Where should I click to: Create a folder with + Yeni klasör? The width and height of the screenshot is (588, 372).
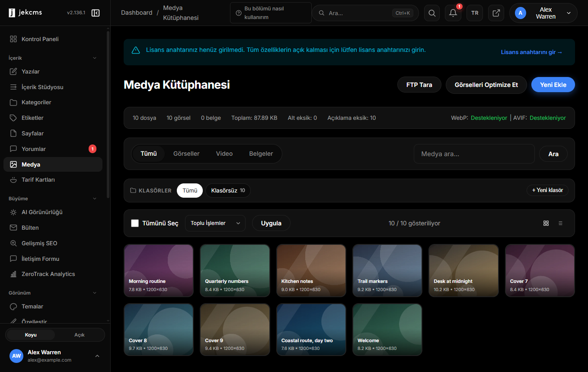547,190
